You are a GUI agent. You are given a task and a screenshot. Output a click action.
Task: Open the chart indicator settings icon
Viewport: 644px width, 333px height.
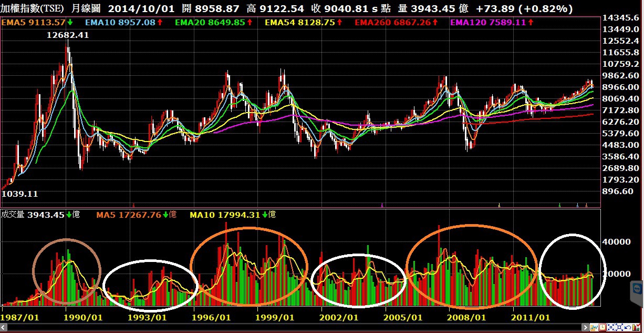pos(594,327)
